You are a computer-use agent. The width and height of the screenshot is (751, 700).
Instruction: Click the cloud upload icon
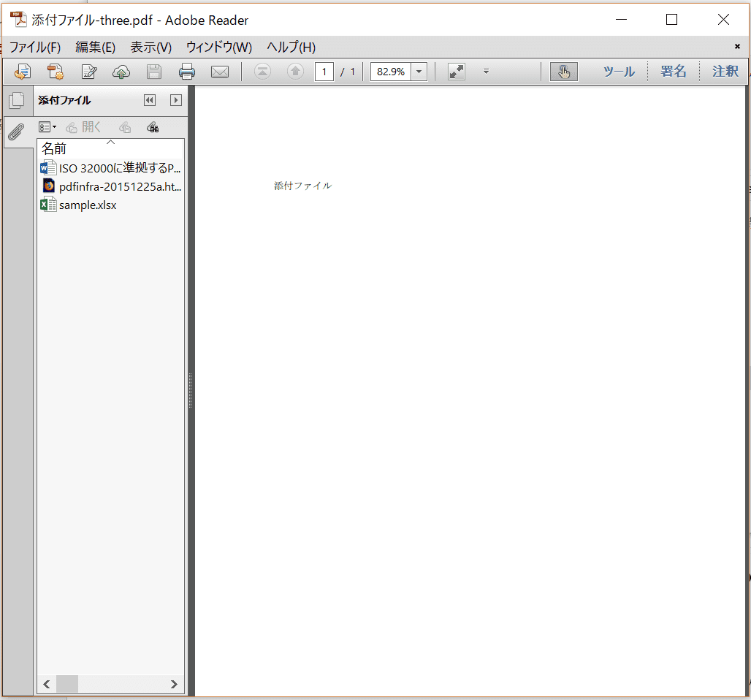tap(121, 72)
